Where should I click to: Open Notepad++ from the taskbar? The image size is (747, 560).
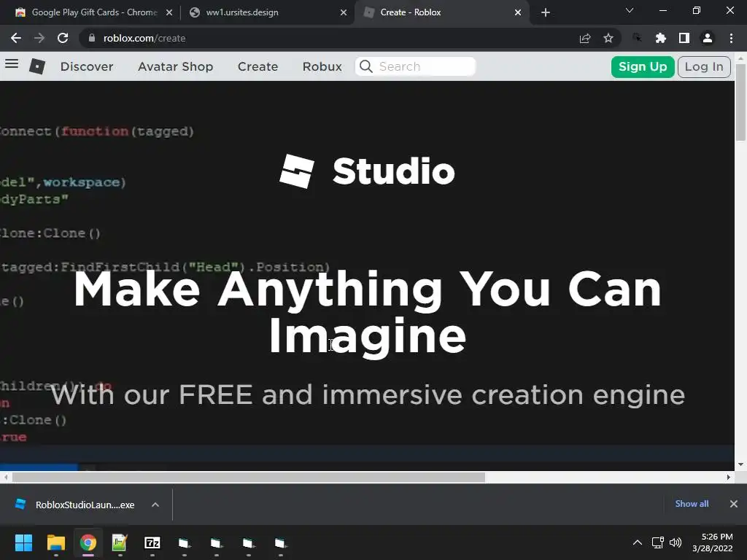coord(120,542)
